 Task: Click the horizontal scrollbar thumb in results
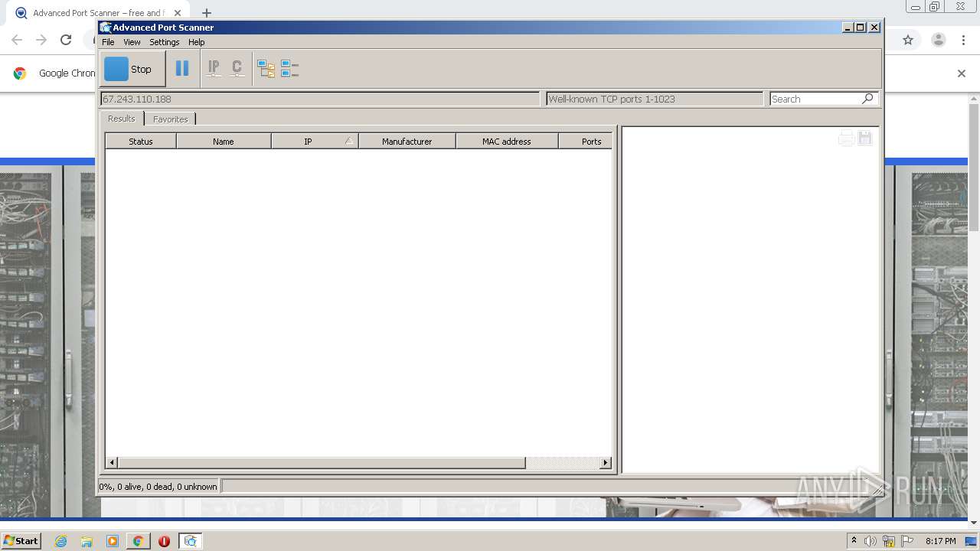click(322, 462)
